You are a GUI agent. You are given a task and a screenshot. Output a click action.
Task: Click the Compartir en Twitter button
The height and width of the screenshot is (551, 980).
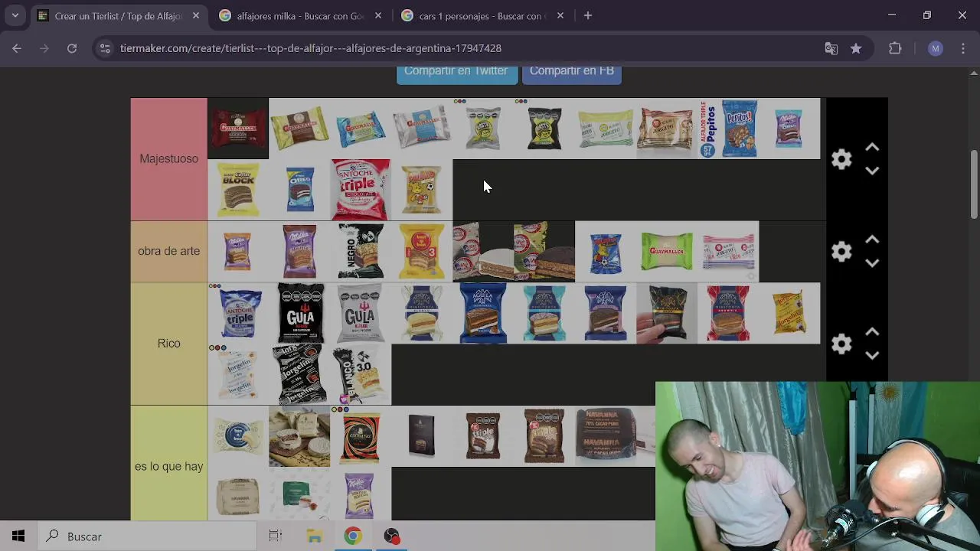click(456, 73)
